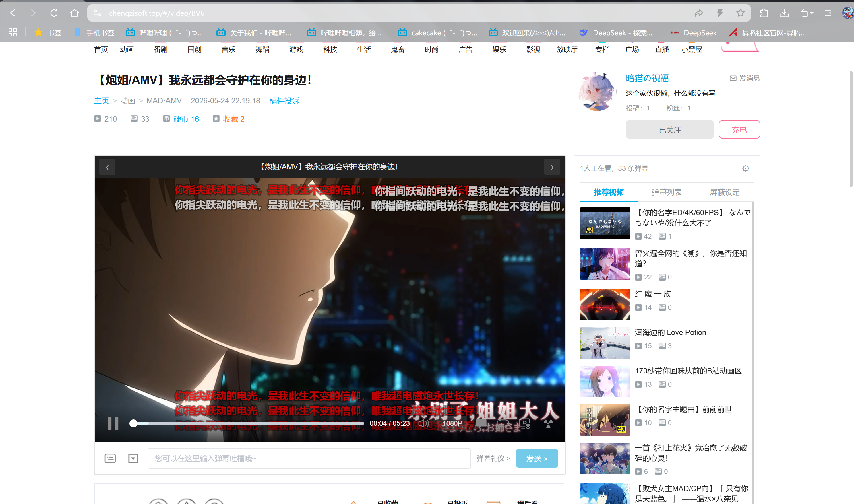Open the 手机书签 bookmark
The image size is (854, 504).
[x=94, y=33]
